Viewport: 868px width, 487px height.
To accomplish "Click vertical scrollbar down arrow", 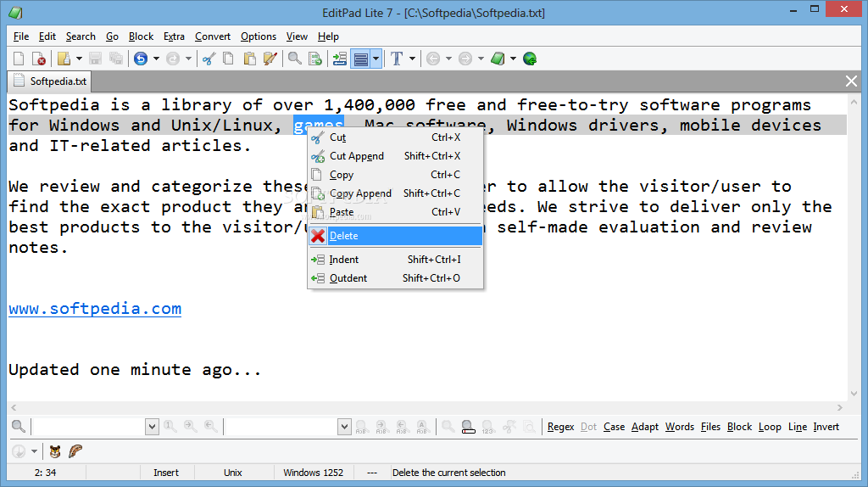I will 853,394.
